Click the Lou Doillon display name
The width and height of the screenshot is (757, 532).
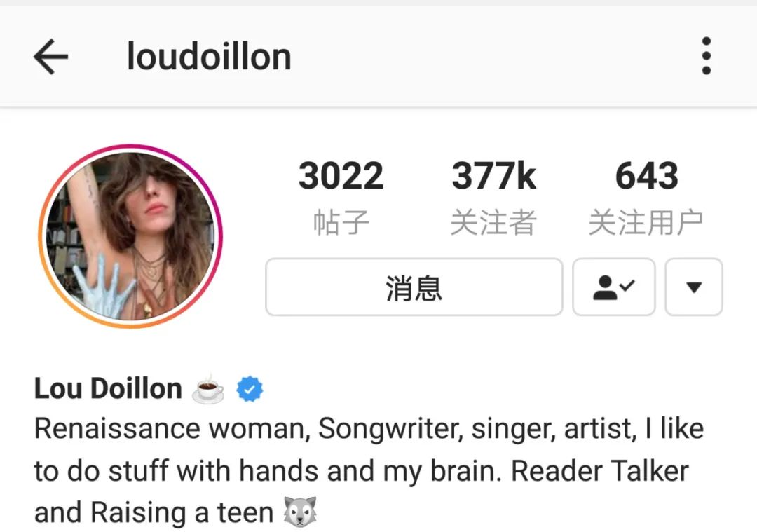(x=108, y=388)
